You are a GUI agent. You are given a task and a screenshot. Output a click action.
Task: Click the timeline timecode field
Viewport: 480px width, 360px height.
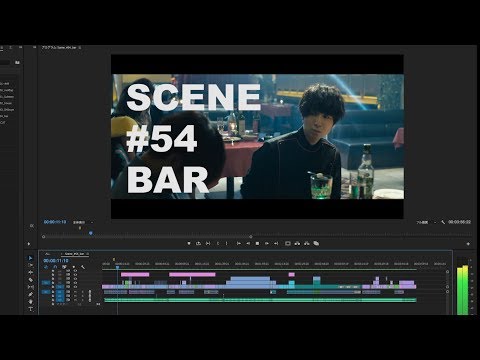(x=56, y=261)
